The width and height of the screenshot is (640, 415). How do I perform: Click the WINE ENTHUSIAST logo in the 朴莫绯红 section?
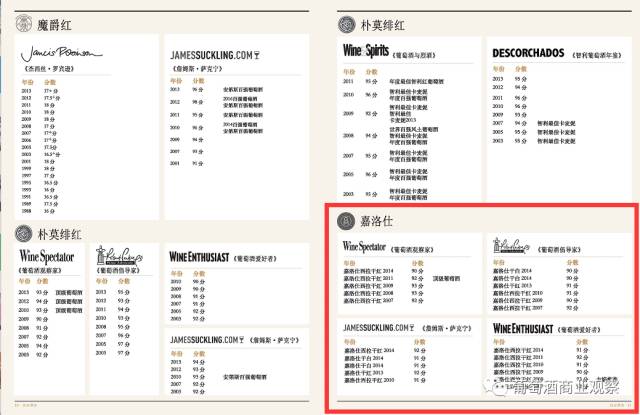pyautogui.click(x=199, y=257)
